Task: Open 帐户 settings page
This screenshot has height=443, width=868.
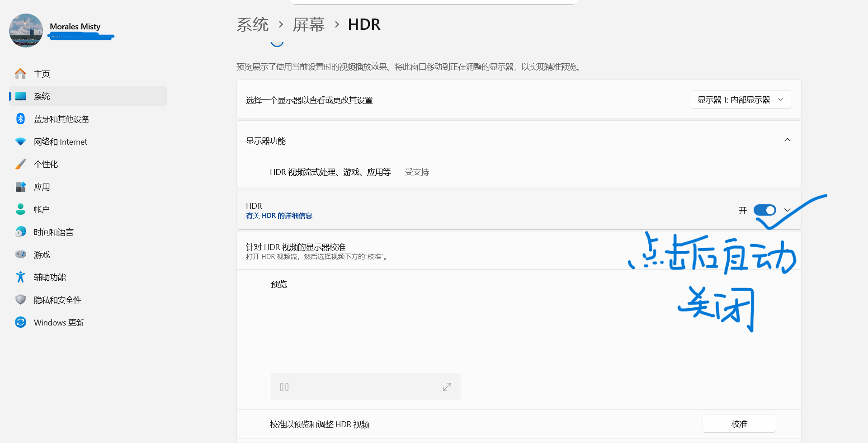Action: pyautogui.click(x=88, y=209)
